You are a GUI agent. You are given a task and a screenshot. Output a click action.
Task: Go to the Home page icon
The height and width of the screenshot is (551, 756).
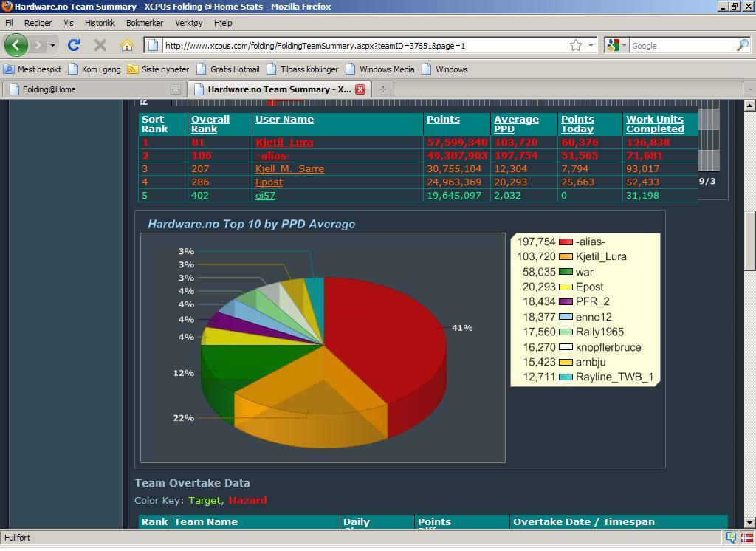pos(127,45)
